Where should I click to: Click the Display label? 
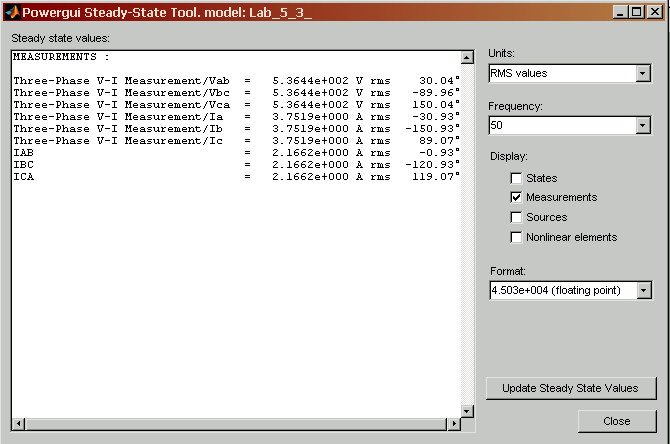click(508, 156)
